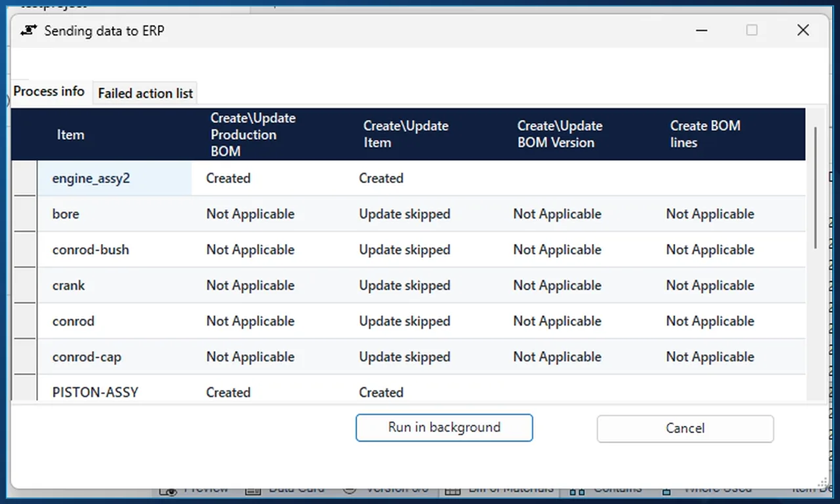840x504 pixels.
Task: Click the row selector beside crank
Action: click(24, 285)
